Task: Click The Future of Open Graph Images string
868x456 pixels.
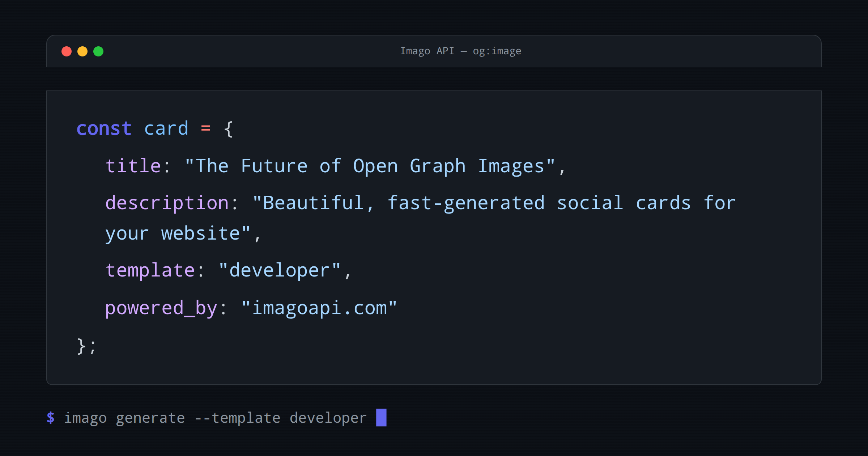Action: (374, 165)
